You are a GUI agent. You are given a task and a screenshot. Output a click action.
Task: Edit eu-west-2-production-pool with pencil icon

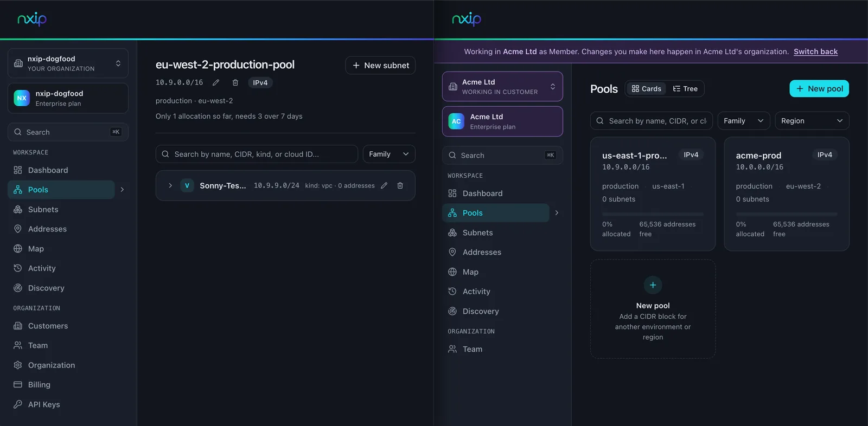point(216,82)
